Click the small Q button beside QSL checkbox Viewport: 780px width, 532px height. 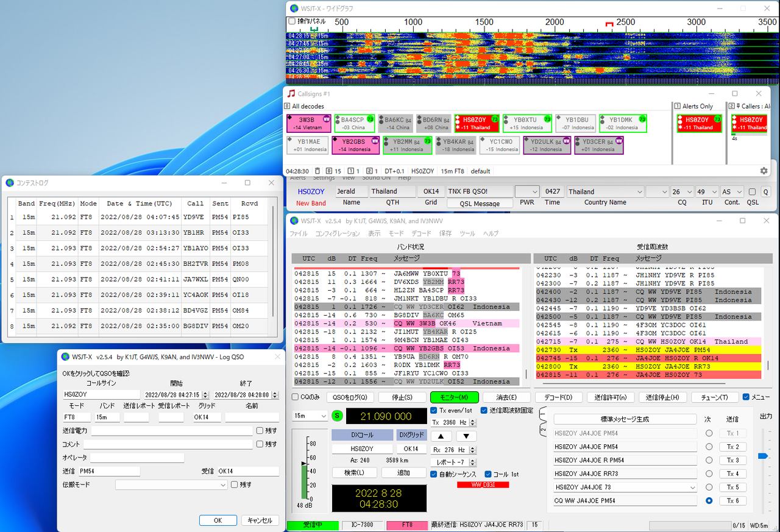coord(765,191)
